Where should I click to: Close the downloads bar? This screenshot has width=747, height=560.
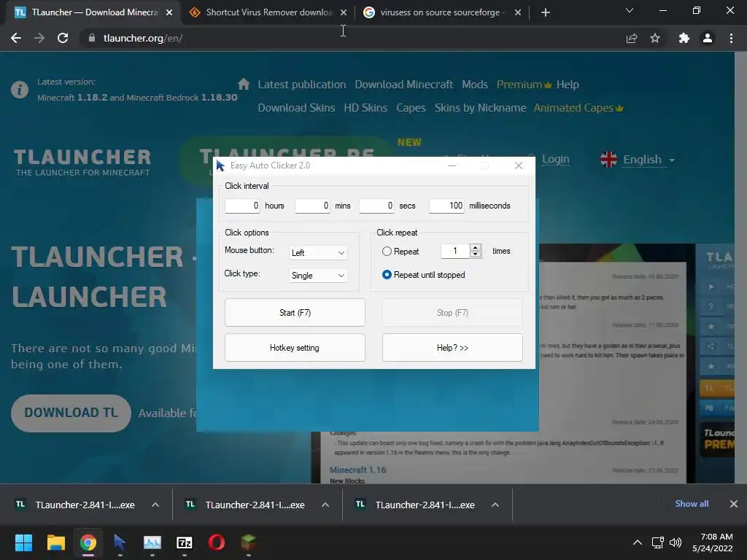click(x=734, y=504)
